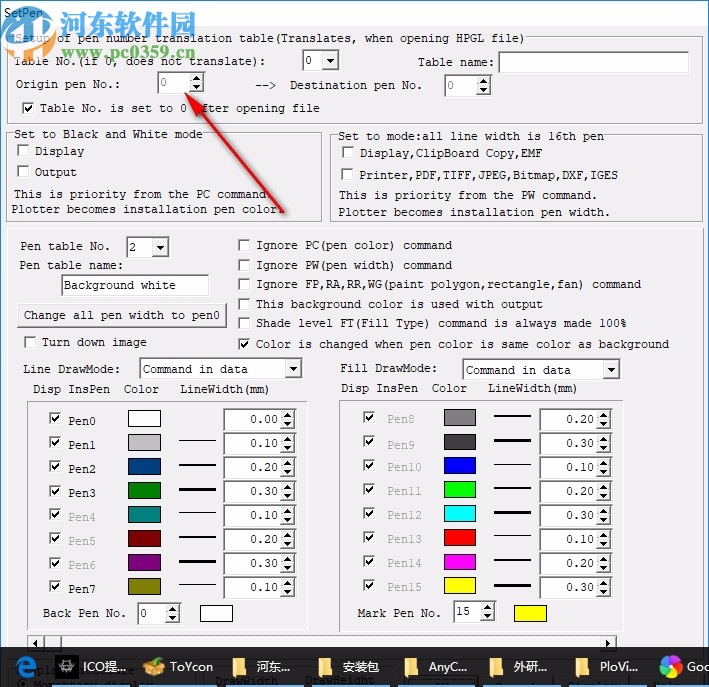Open the 外研 folder taskbar item
709x687 pixels.
519,667
